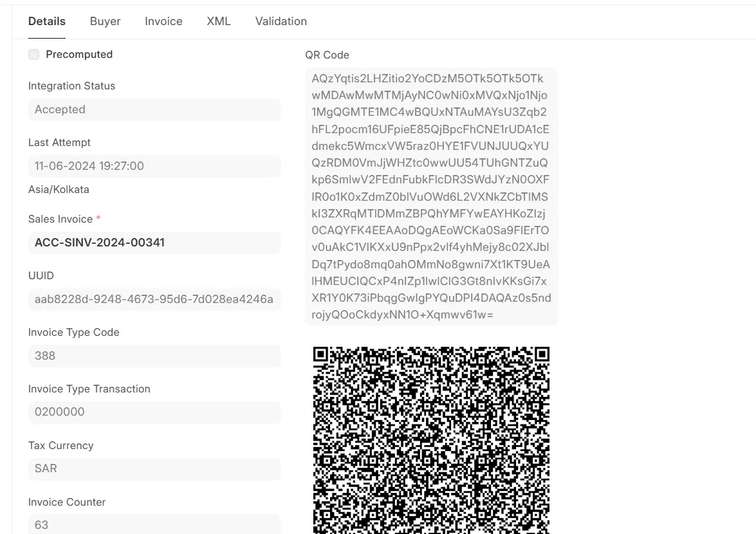Screen dimensions: 756x534
Task: Click the Invoice Counter label
Action: pyautogui.click(x=67, y=502)
